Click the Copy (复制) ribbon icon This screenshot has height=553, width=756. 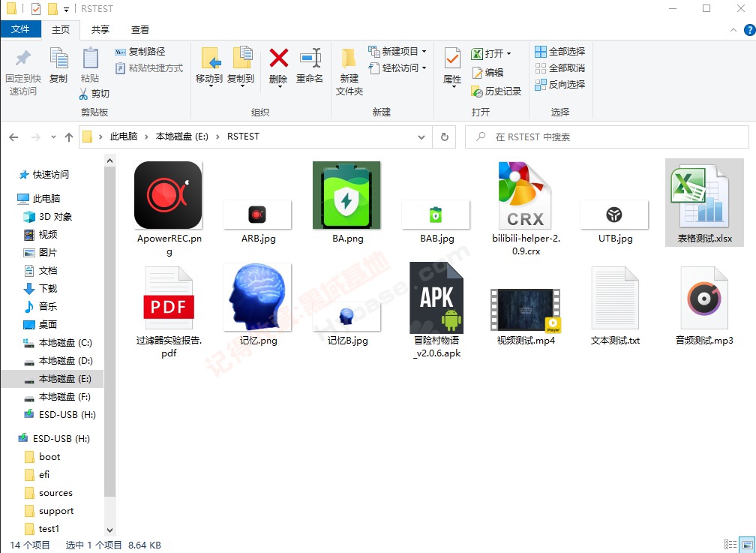(x=58, y=59)
